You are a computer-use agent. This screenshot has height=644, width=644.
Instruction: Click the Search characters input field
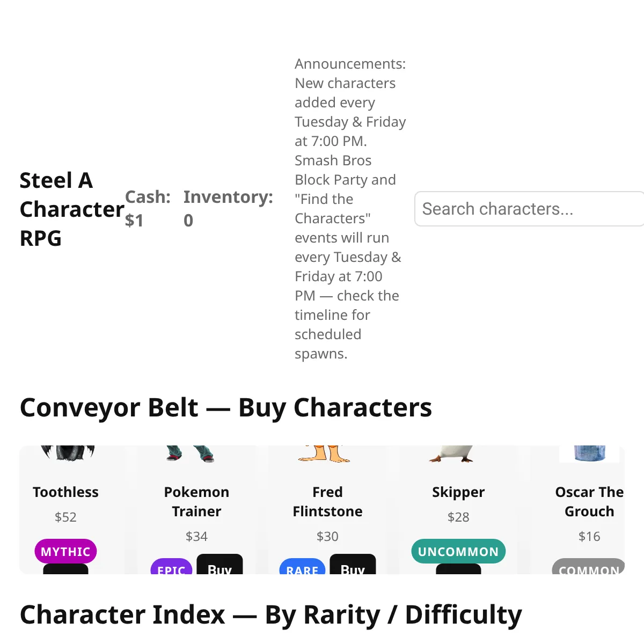coord(530,209)
